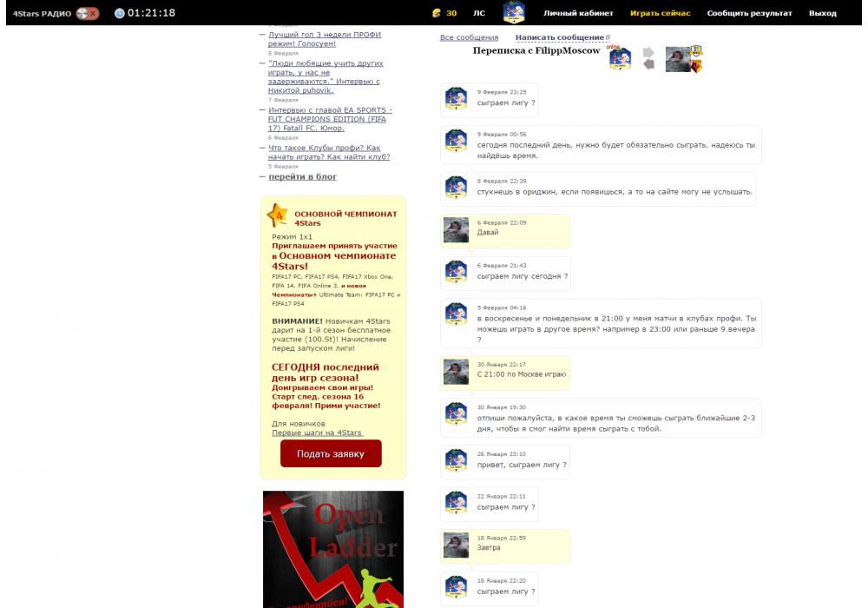Open the Open Ladder banner

click(332, 549)
